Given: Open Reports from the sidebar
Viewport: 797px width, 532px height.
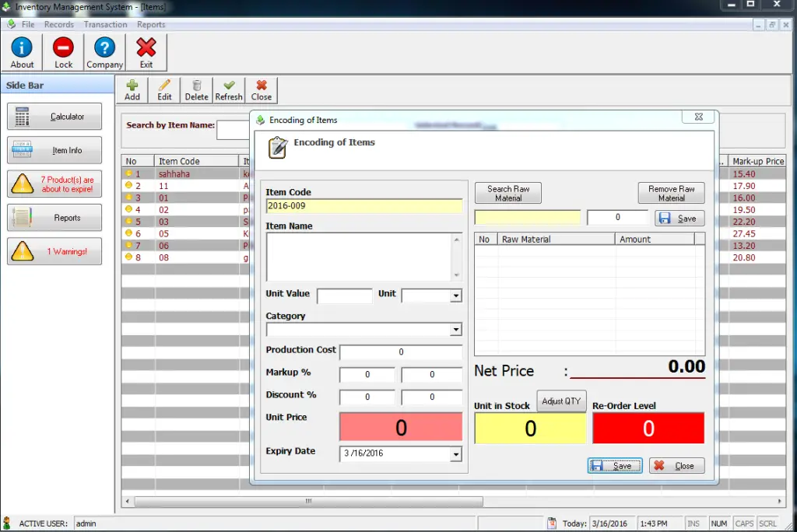Looking at the screenshot, I should [x=54, y=217].
